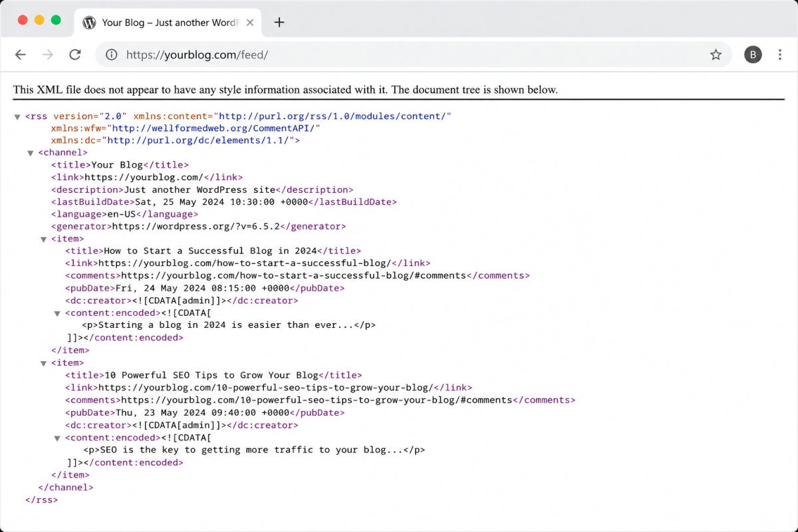View site information icon in address bar
Image resolution: width=798 pixels, height=532 pixels.
coord(112,55)
